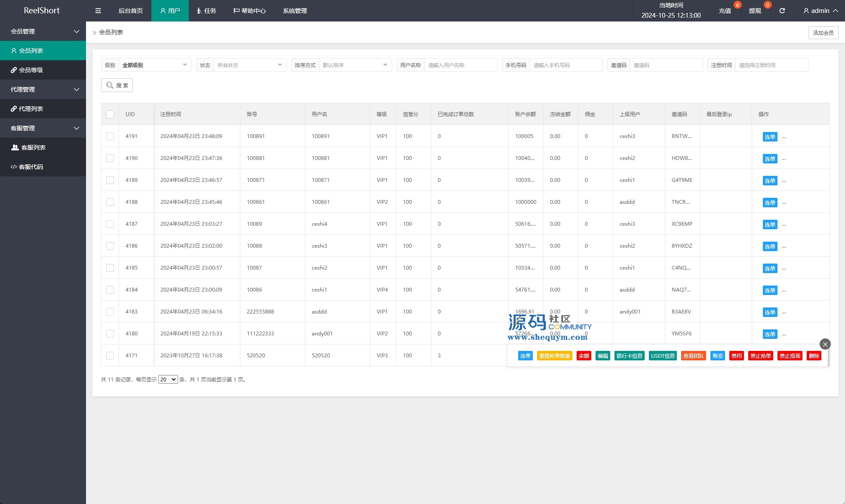
Task: Open 客服代码 sidebar item
Action: 31,167
